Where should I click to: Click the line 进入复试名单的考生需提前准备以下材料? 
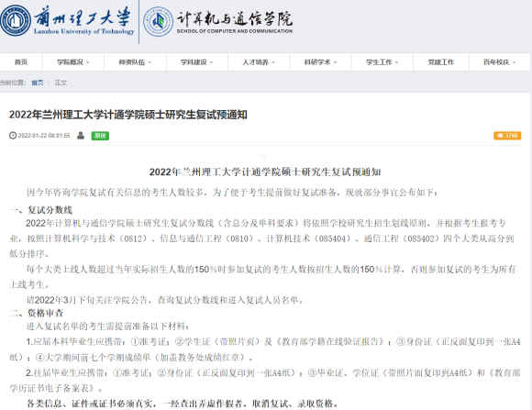108,327
